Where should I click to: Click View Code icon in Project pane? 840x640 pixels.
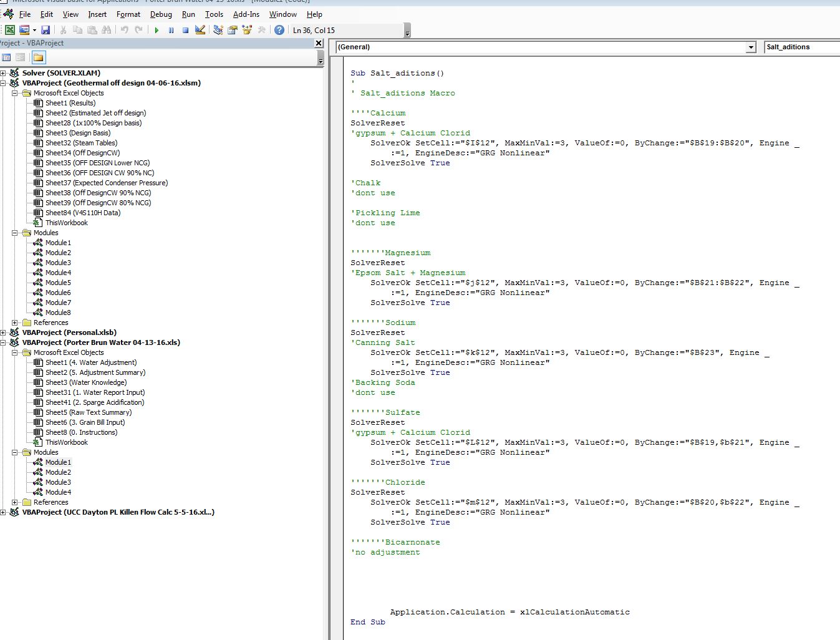click(6, 57)
